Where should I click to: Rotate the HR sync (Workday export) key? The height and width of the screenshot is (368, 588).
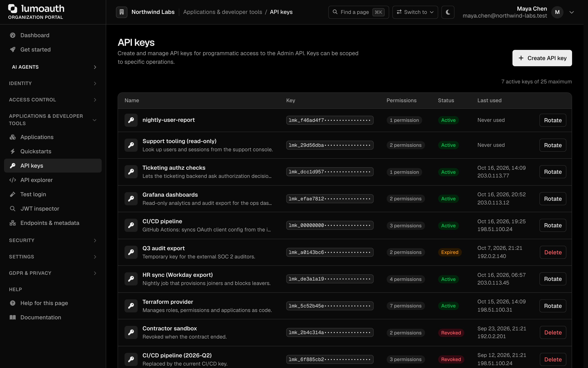tap(553, 279)
